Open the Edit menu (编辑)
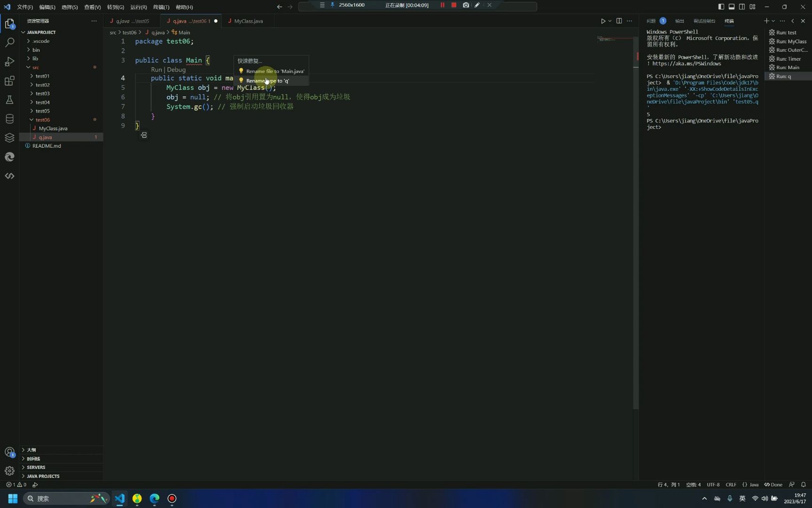The image size is (812, 508). (47, 7)
